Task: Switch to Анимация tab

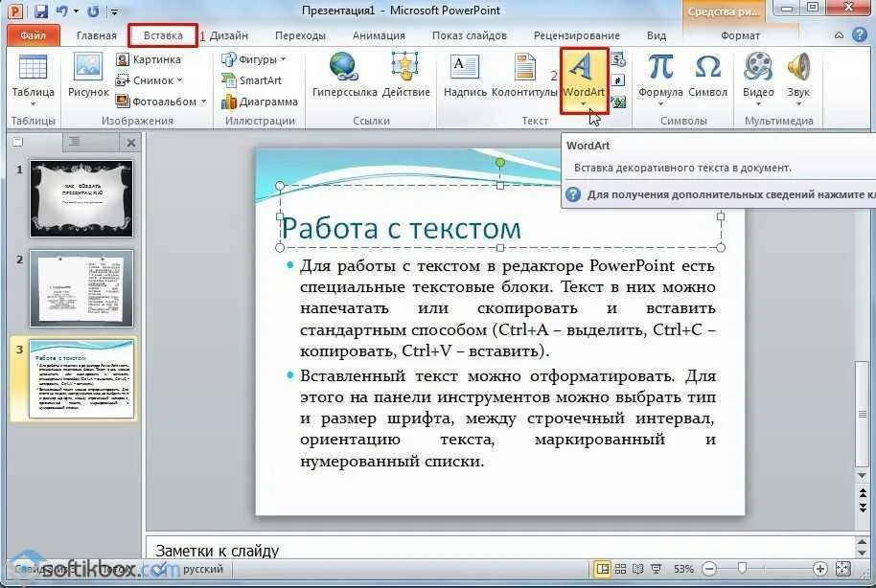Action: click(379, 35)
